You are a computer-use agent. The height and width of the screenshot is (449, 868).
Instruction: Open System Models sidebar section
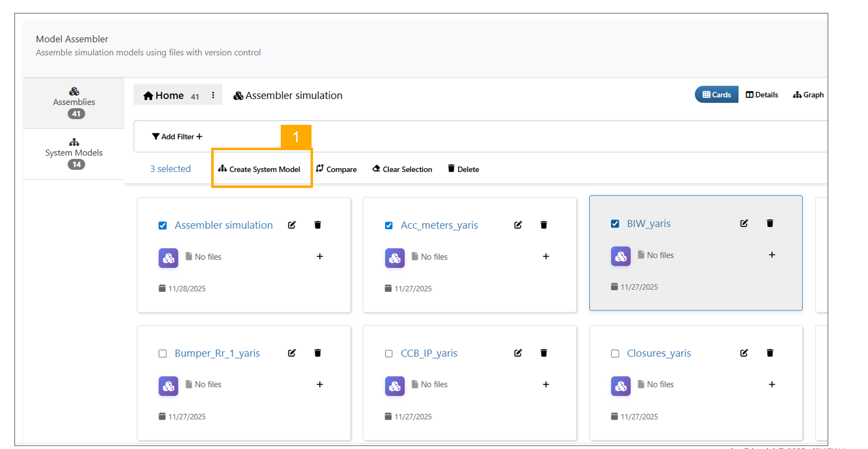(74, 153)
